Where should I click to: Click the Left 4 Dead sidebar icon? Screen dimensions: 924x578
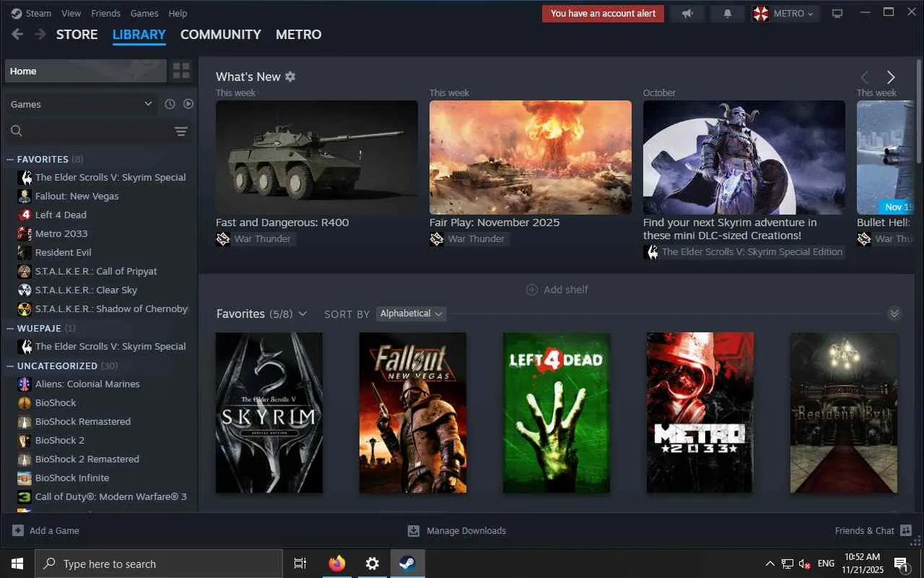coord(25,215)
